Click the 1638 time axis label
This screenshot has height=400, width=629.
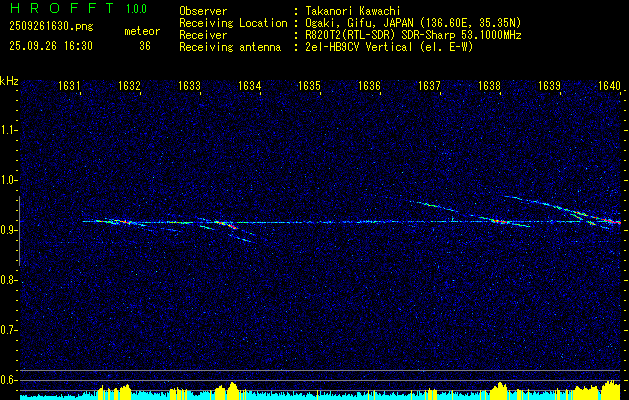[x=489, y=85]
